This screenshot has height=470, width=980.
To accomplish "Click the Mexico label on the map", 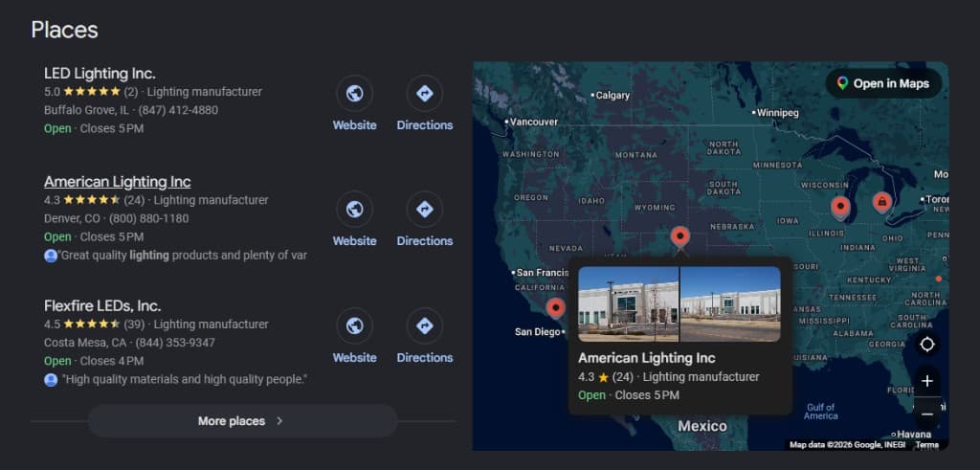I will 702,426.
